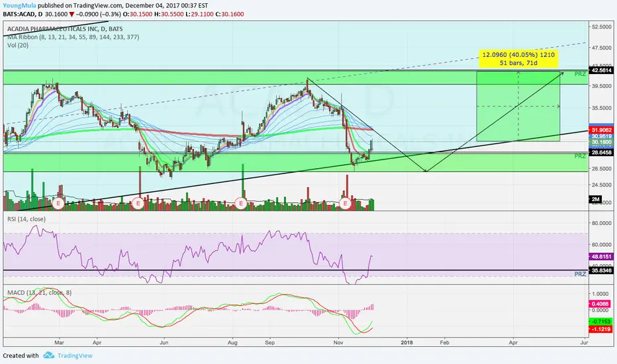Viewport: 617px width, 364px height.
Task: Click the 47.5000 price axis tick
Action: (601, 48)
